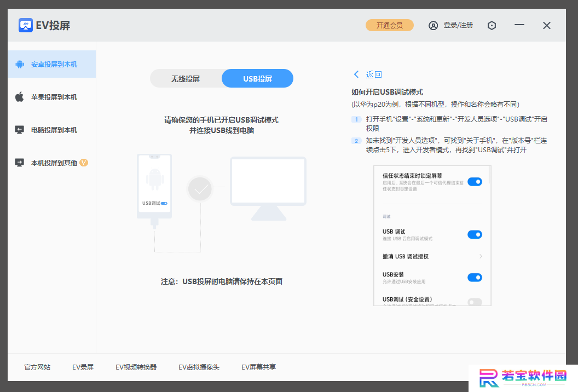
Task: Click 登录/注册 link
Action: coord(458,25)
